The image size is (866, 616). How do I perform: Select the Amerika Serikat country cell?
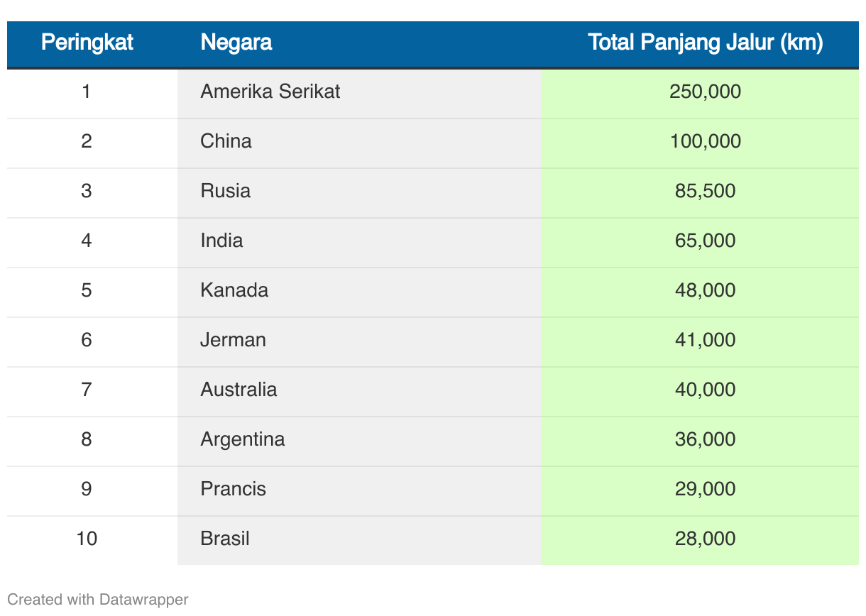(x=270, y=92)
